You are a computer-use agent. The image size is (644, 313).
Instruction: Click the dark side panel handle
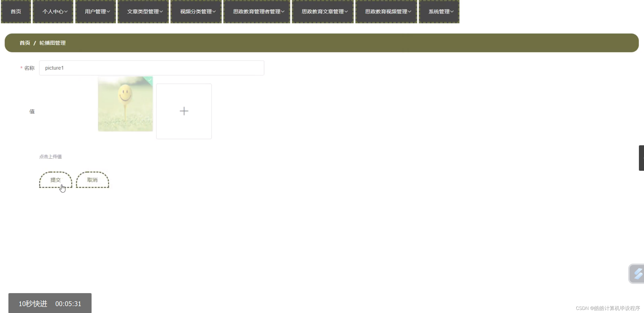[x=641, y=158]
